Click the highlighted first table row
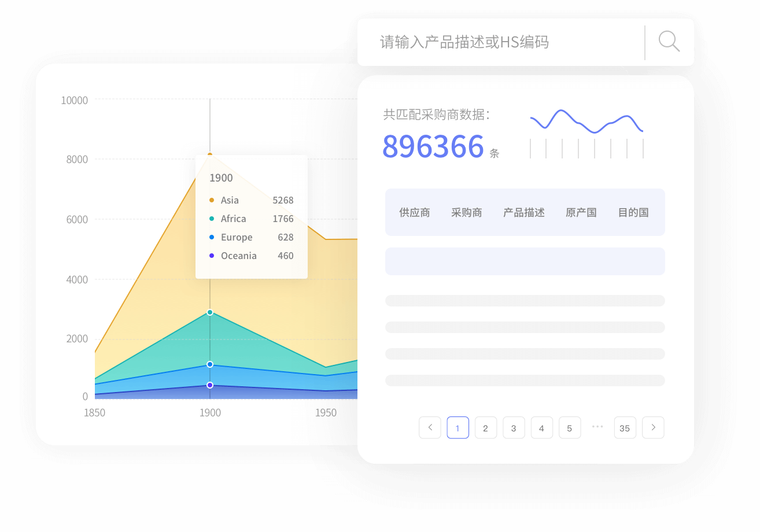This screenshot has width=760, height=532. coord(525,261)
